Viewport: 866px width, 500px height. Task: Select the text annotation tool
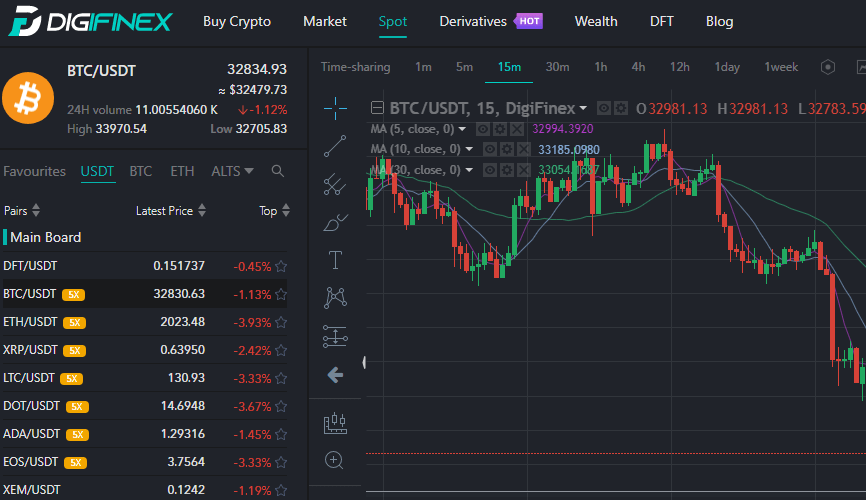click(x=335, y=260)
